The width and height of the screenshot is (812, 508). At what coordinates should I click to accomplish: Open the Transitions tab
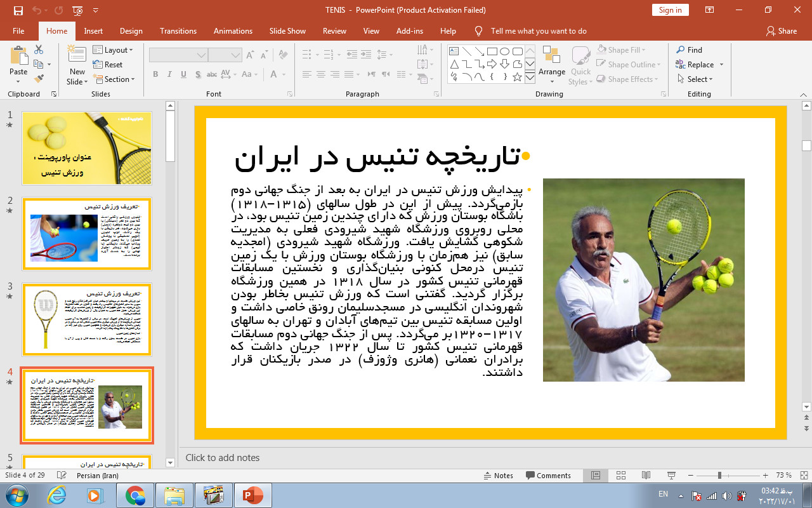pyautogui.click(x=178, y=31)
